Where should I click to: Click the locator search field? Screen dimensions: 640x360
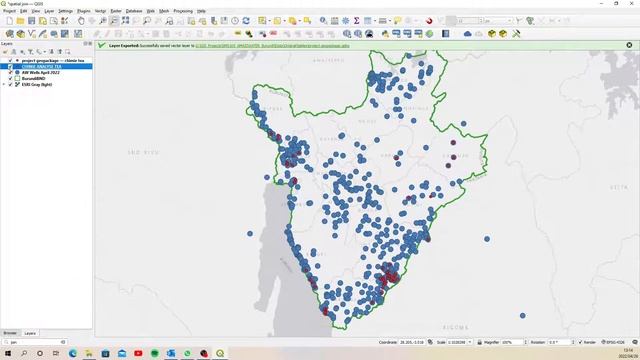35,342
